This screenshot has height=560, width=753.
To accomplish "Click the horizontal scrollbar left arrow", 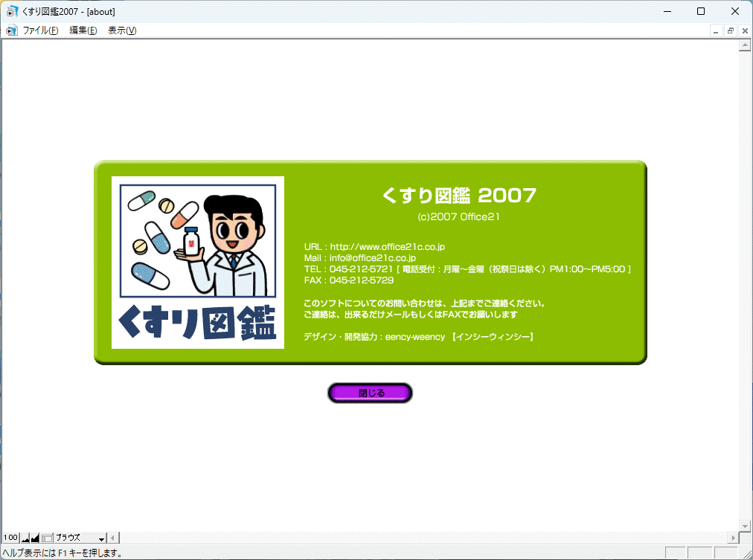I will tap(113, 538).
